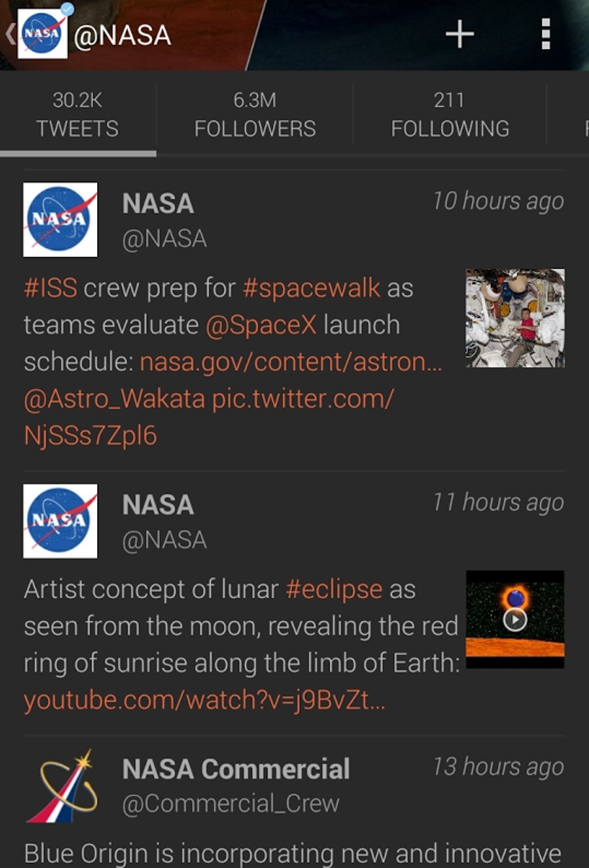
Task: Switch to the Tweets tab
Action: point(77,115)
